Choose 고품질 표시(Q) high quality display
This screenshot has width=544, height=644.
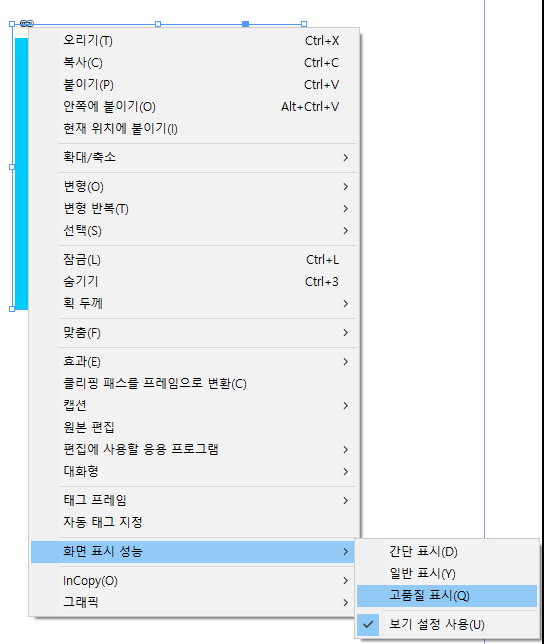coord(447,596)
